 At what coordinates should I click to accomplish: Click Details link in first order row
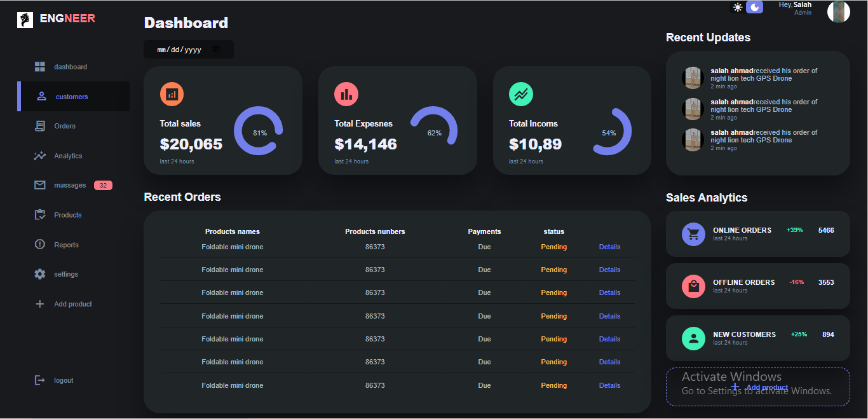point(609,247)
